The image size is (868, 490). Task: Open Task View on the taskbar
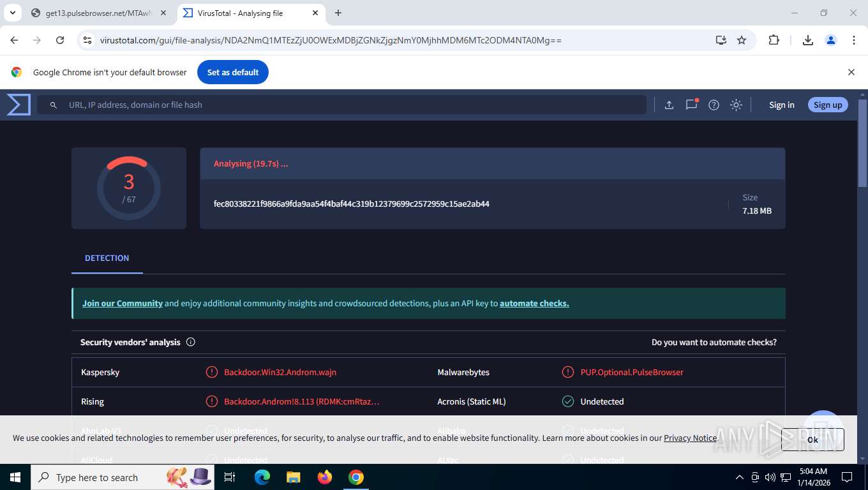point(230,477)
